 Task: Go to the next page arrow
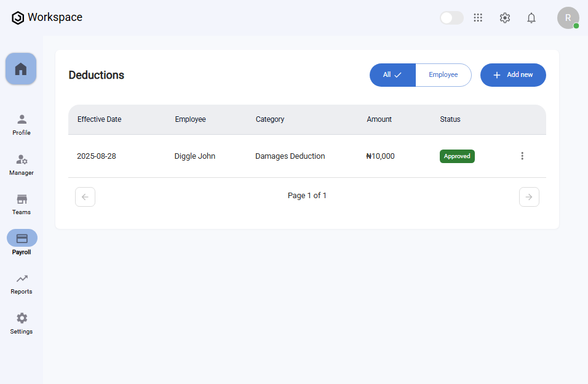point(529,197)
